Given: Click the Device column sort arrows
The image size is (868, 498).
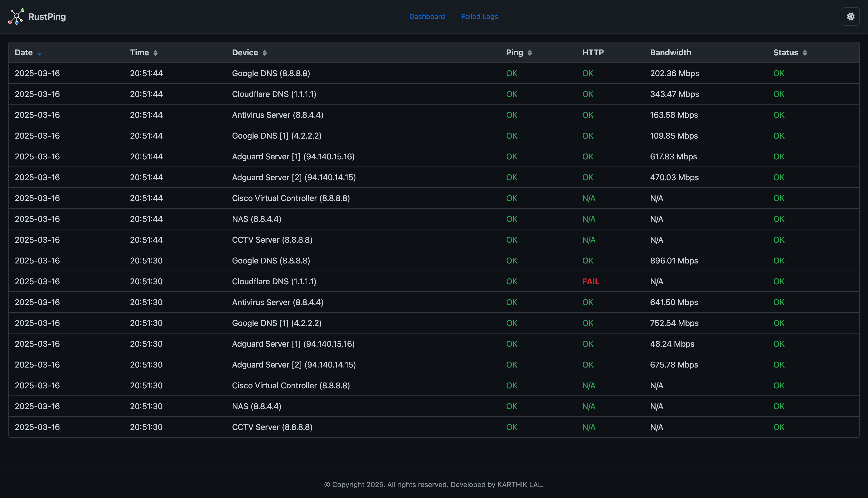Looking at the screenshot, I should point(265,53).
